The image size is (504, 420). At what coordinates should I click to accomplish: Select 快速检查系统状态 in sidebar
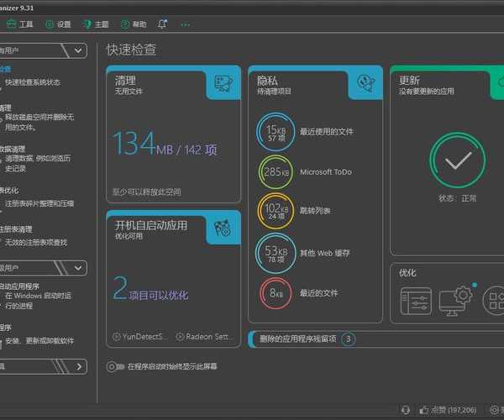point(33,82)
